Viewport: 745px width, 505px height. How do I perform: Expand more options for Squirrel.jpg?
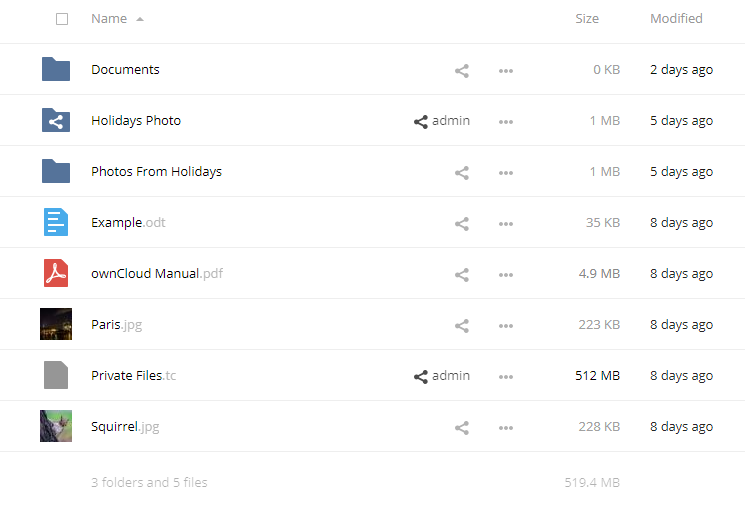coord(506,428)
